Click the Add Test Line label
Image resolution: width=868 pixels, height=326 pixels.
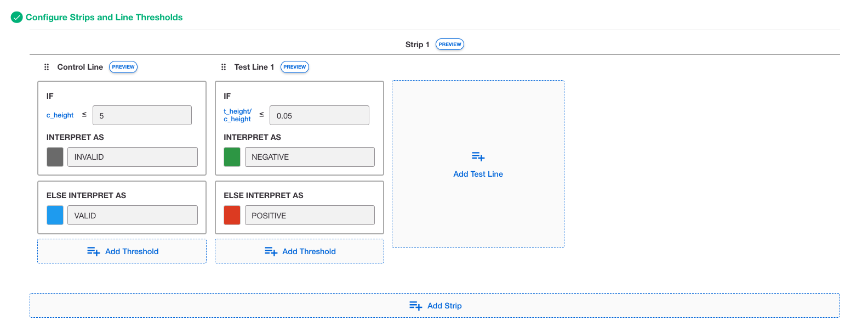(x=478, y=174)
